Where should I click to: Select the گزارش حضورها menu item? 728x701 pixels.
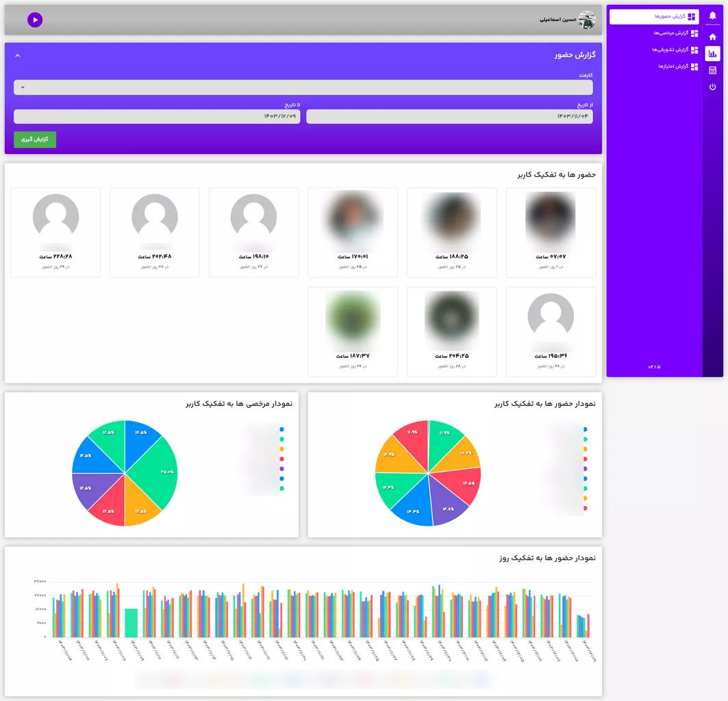(654, 16)
